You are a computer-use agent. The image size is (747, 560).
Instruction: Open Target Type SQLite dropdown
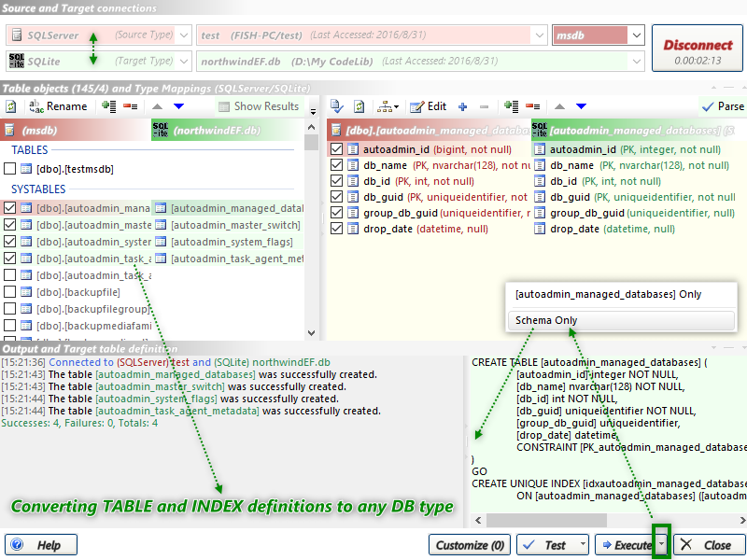coord(184,61)
